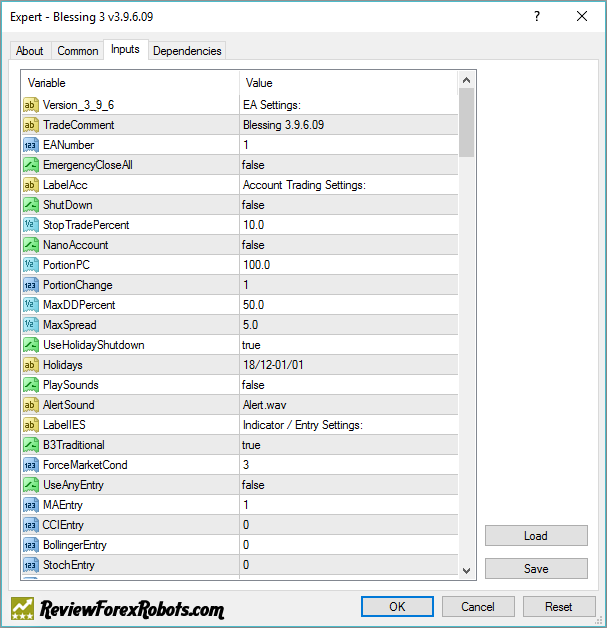
Task: Click the scrollbar down arrow
Action: [x=466, y=570]
